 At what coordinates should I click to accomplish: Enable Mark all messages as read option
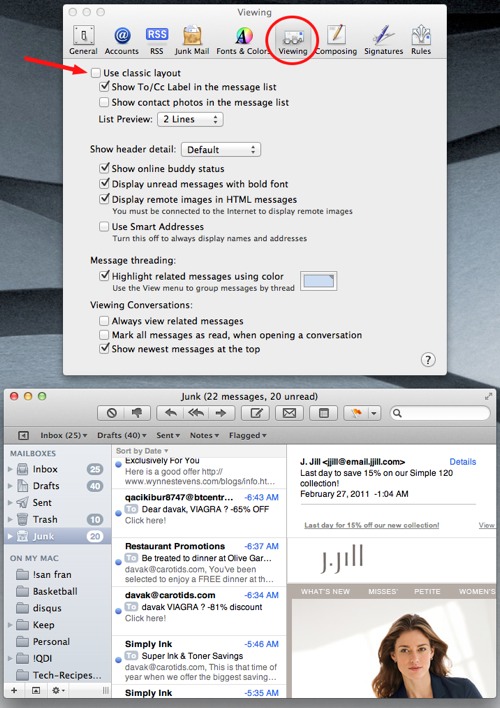pos(104,335)
